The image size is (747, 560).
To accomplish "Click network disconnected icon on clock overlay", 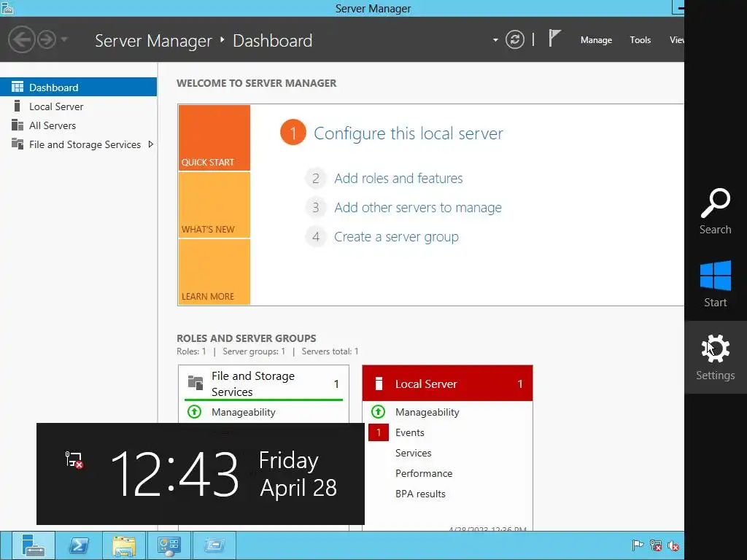I will pos(74,459).
